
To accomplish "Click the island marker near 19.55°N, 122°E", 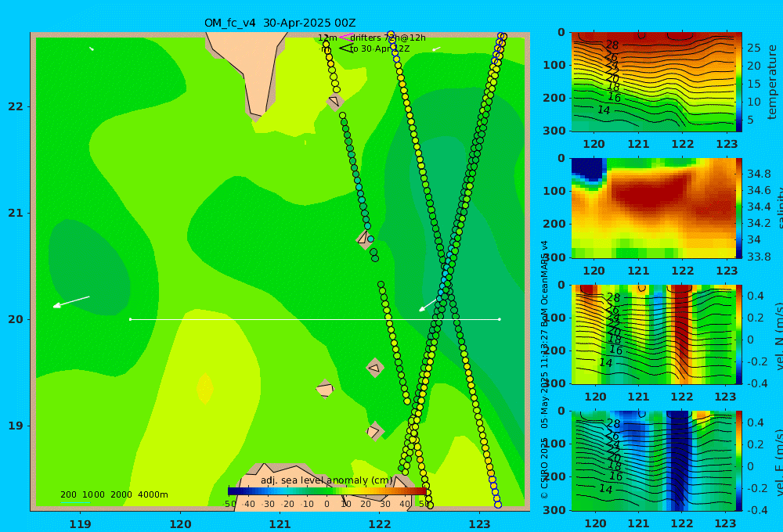I will click(x=374, y=368).
